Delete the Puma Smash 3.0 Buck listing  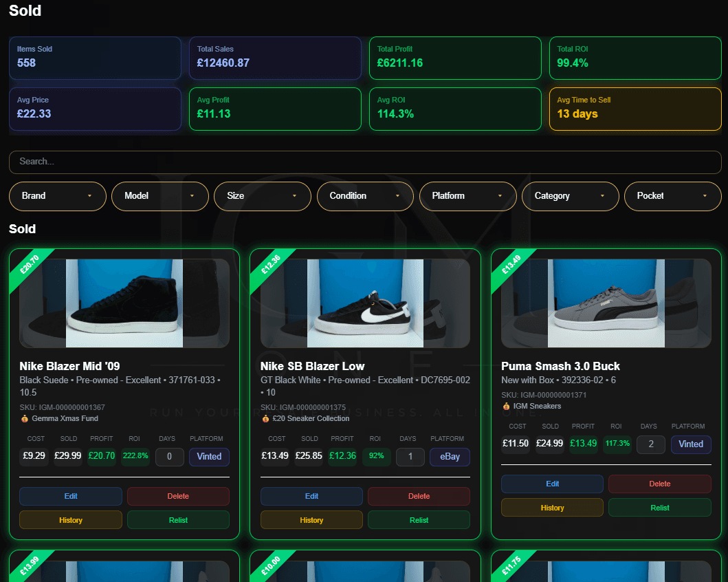660,484
